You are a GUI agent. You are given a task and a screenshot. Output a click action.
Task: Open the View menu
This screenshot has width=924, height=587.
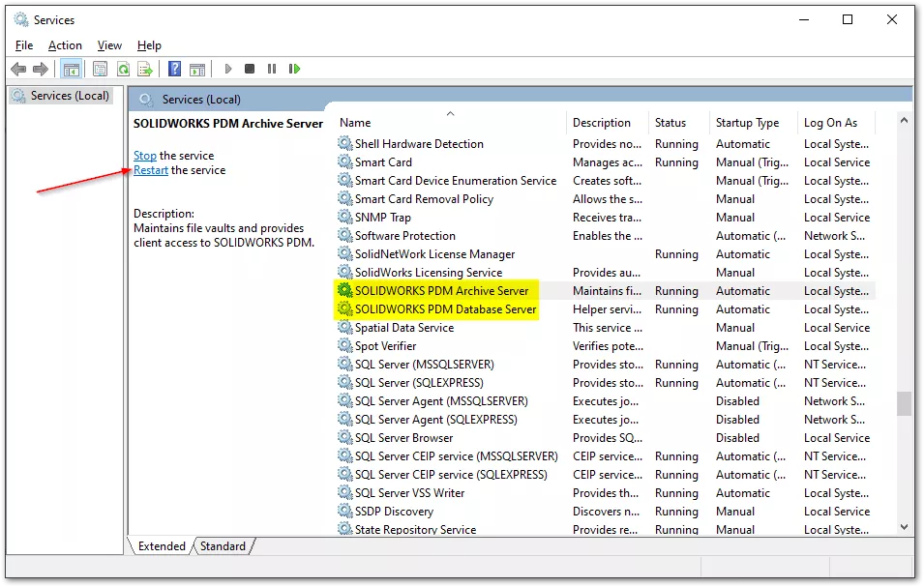(109, 45)
